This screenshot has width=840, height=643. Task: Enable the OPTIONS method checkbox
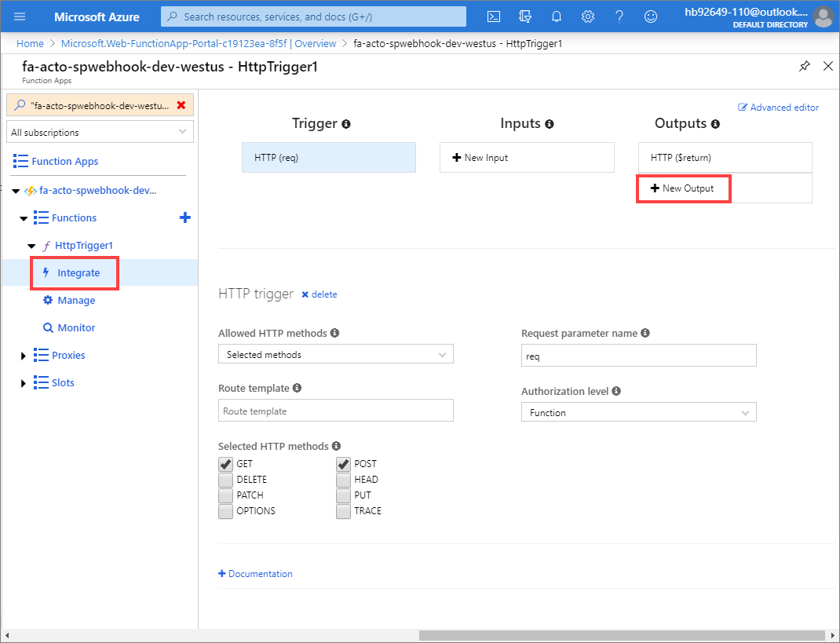pyautogui.click(x=225, y=511)
